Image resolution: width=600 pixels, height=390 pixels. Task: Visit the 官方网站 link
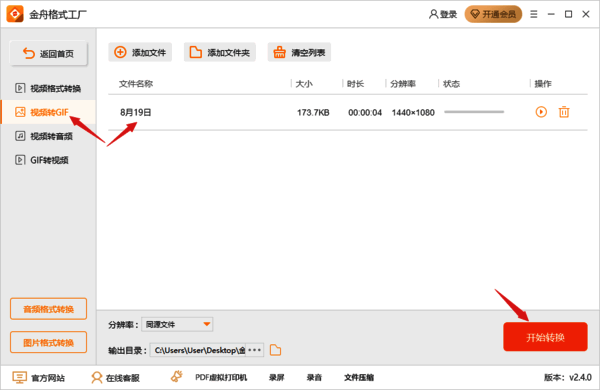[x=39, y=378]
